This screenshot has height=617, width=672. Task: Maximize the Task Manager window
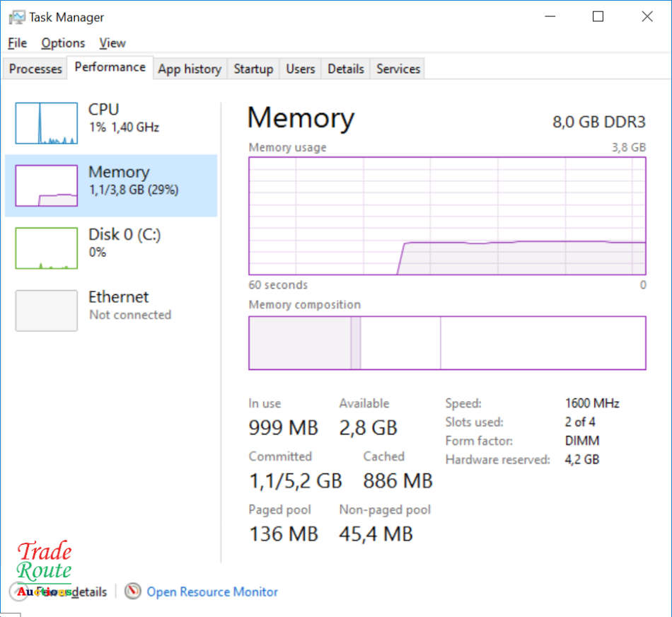click(598, 17)
